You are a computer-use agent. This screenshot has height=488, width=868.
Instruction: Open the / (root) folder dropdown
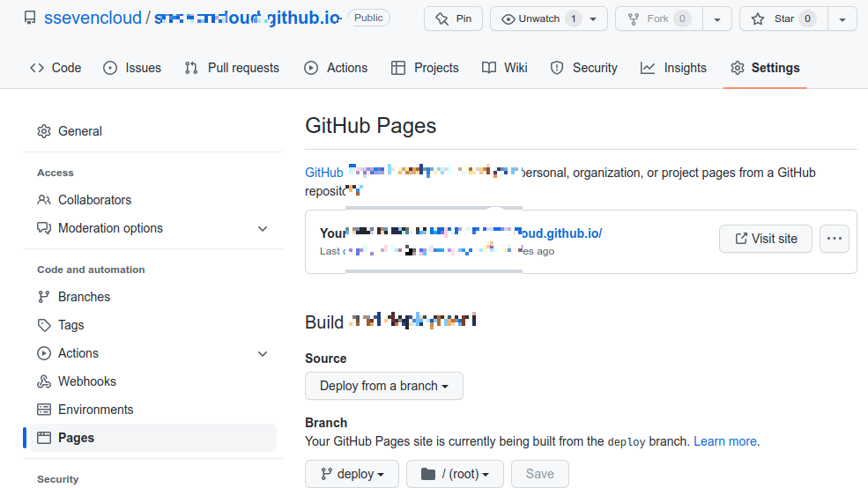point(455,474)
